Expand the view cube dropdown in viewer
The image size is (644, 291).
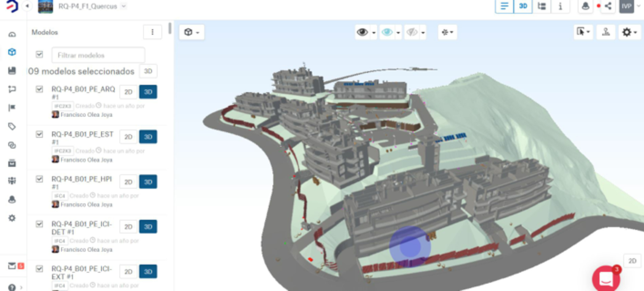192,32
